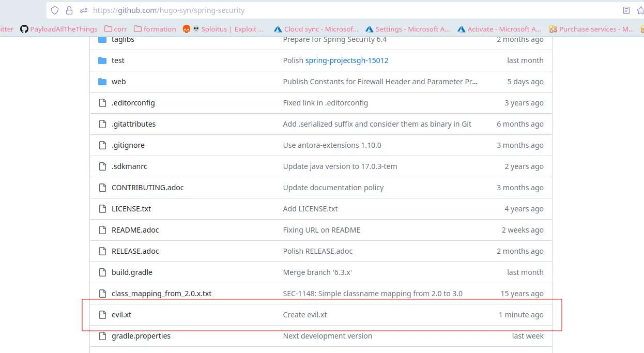Screen dimensions: 644x353
Task: Click file icon beside build.gradle
Action: coord(102,272)
